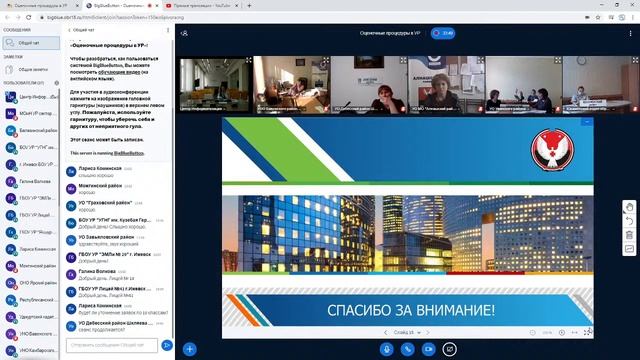Toggle multi-user whiteboard icon
The width and height of the screenshot is (640, 360).
[x=629, y=249]
